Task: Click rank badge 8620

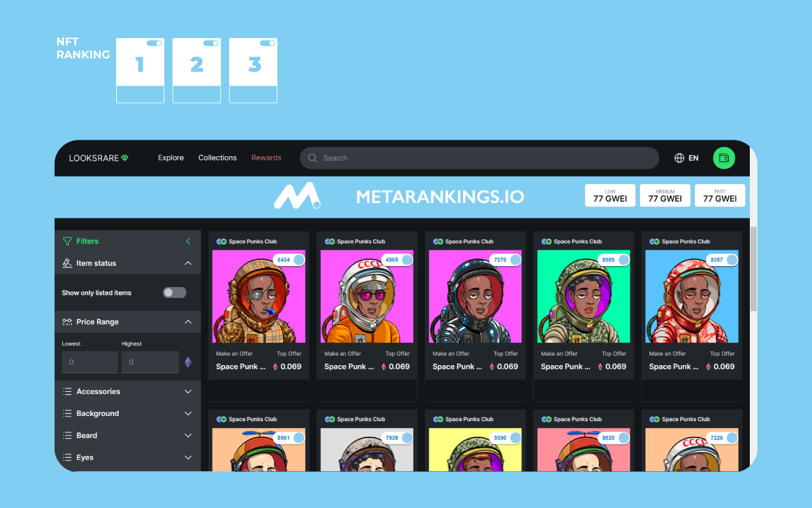Action: point(614,438)
